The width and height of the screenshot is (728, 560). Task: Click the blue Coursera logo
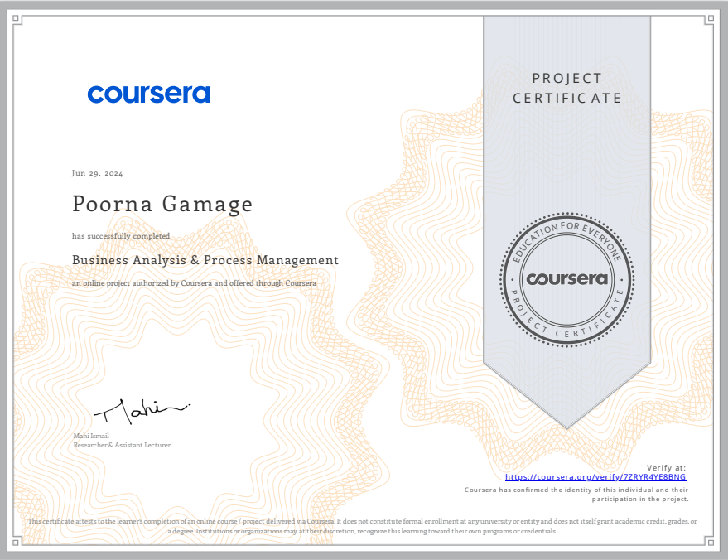(148, 94)
